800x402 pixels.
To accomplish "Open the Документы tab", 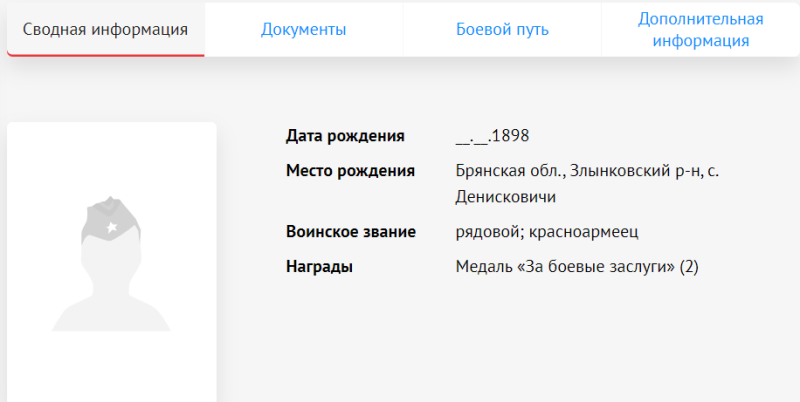I will (303, 30).
